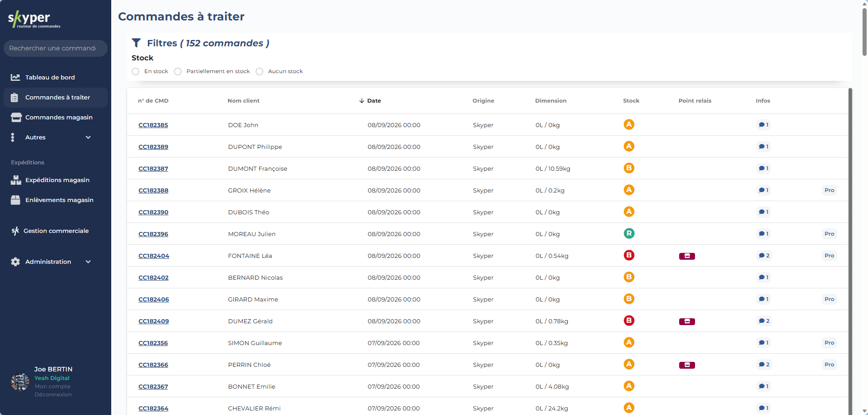The height and width of the screenshot is (415, 868).
Task: Click the filter funnel icon
Action: [x=136, y=43]
